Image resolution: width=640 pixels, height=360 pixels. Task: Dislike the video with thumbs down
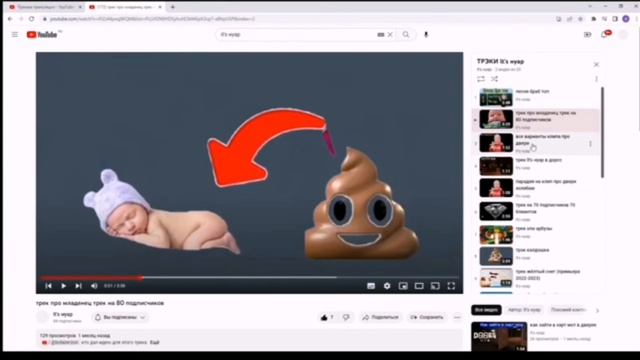click(346, 317)
